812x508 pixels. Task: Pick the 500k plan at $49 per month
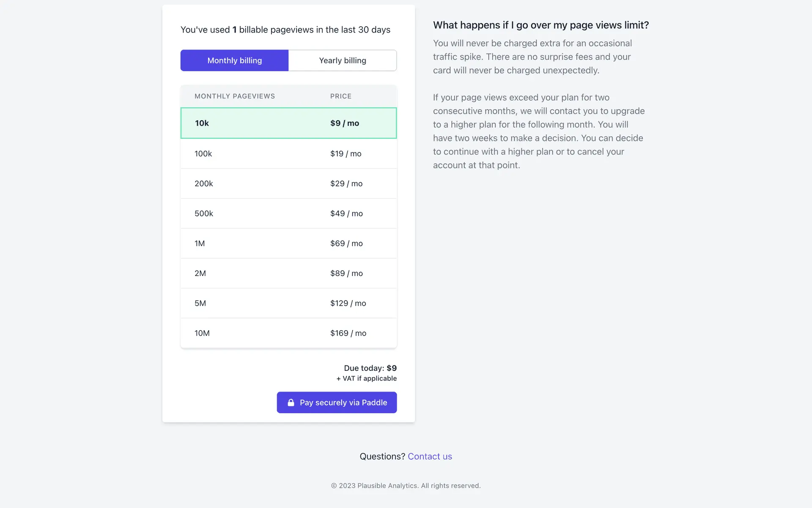288,214
